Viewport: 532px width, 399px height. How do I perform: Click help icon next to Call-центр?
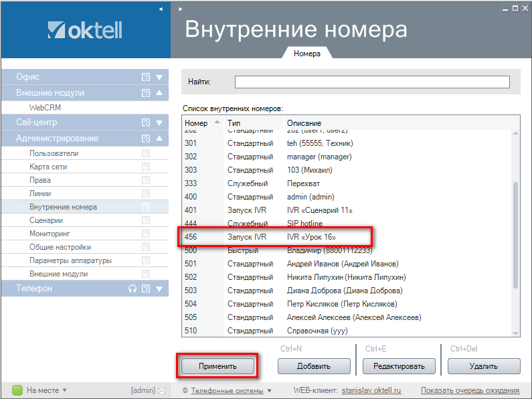point(146,123)
